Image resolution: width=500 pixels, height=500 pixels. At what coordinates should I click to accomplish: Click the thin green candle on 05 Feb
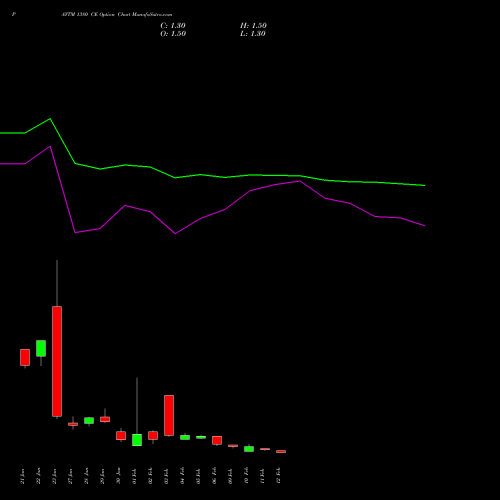point(201,437)
